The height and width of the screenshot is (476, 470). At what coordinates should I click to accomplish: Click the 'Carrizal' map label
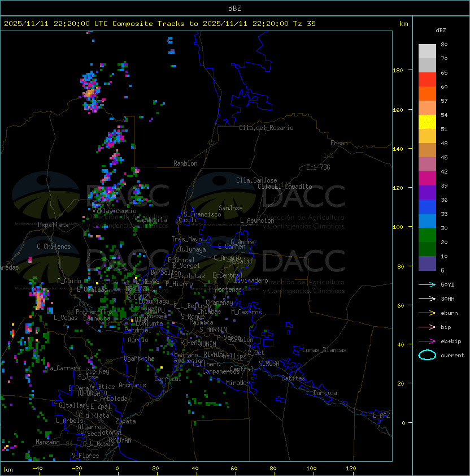167,379
